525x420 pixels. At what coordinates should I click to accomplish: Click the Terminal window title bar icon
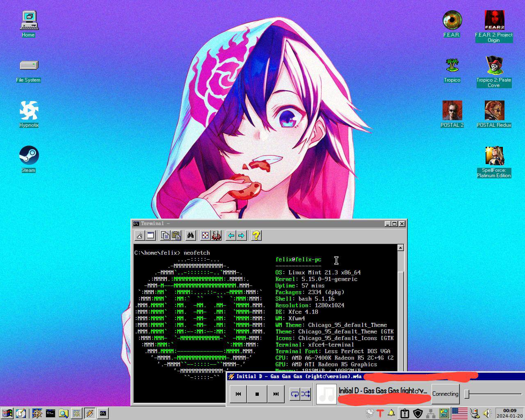tap(136, 224)
